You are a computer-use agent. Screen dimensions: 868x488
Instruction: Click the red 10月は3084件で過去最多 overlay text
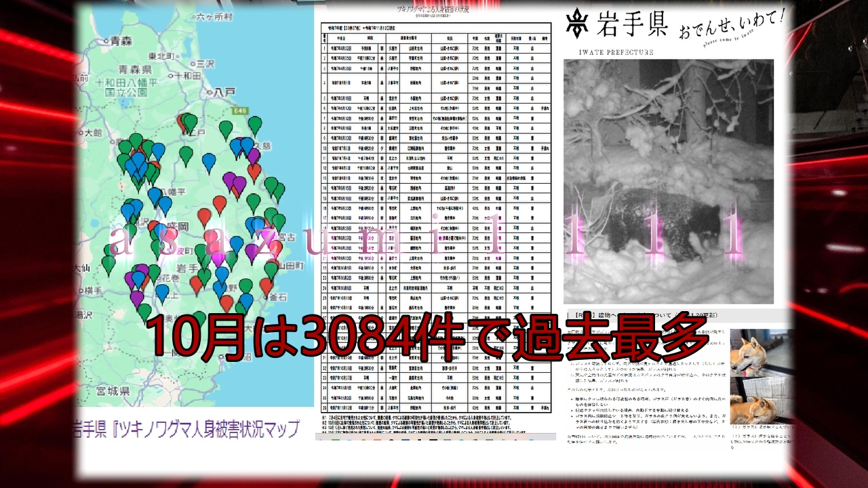click(427, 335)
